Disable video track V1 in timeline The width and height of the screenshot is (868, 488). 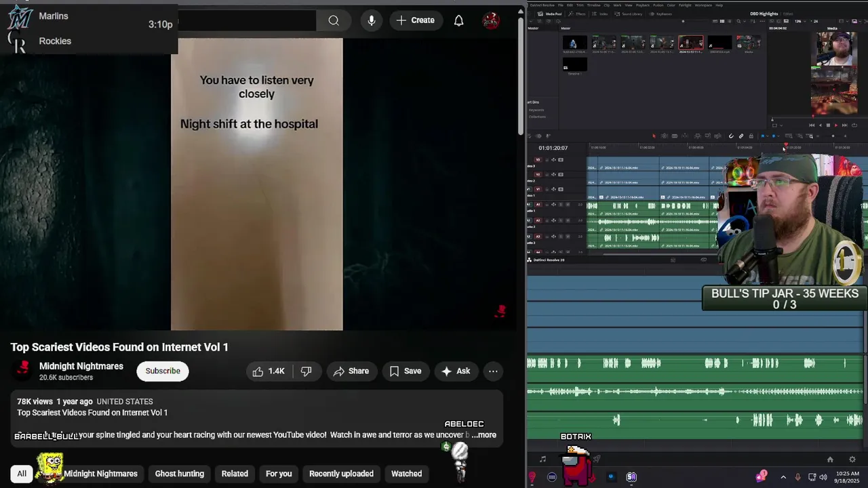[561, 189]
